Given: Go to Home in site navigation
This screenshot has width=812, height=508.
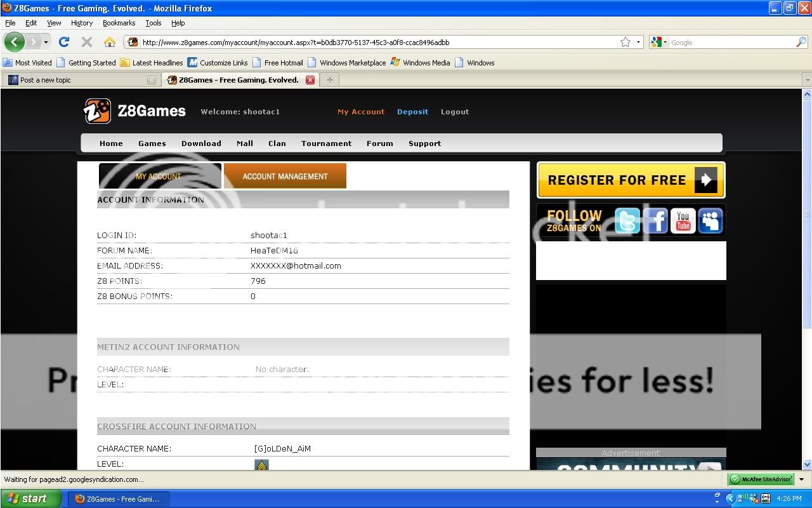Looking at the screenshot, I should point(111,144).
